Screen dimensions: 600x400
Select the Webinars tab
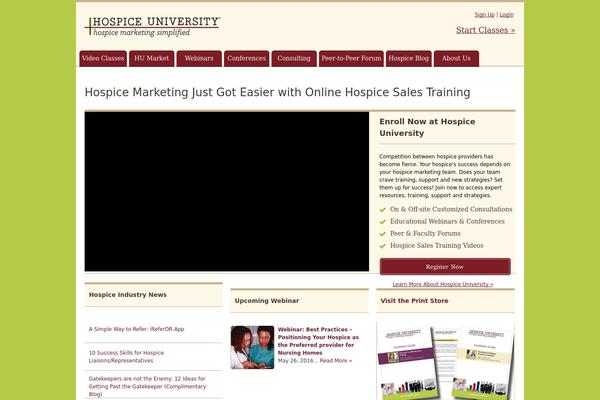click(x=199, y=59)
